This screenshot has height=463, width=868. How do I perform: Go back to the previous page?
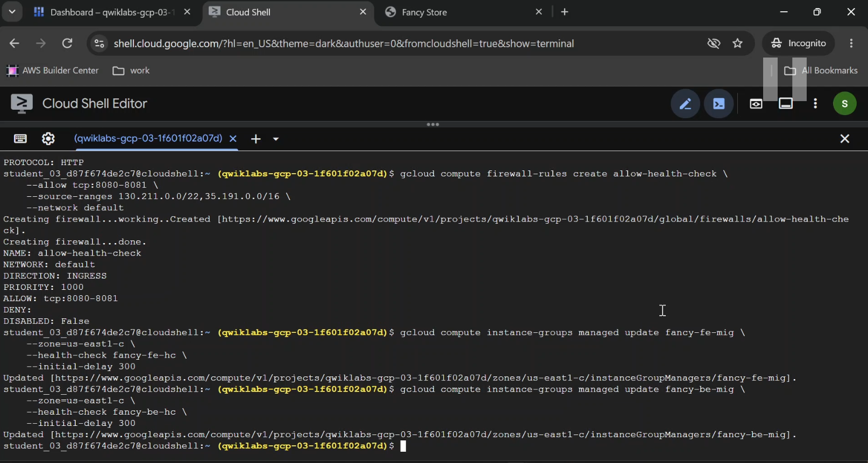pyautogui.click(x=15, y=44)
